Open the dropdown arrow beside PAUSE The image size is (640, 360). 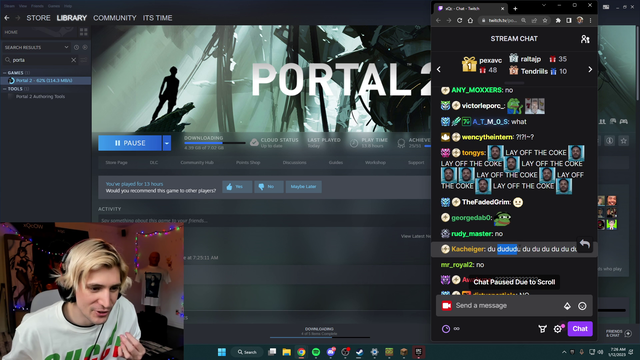pos(167,143)
